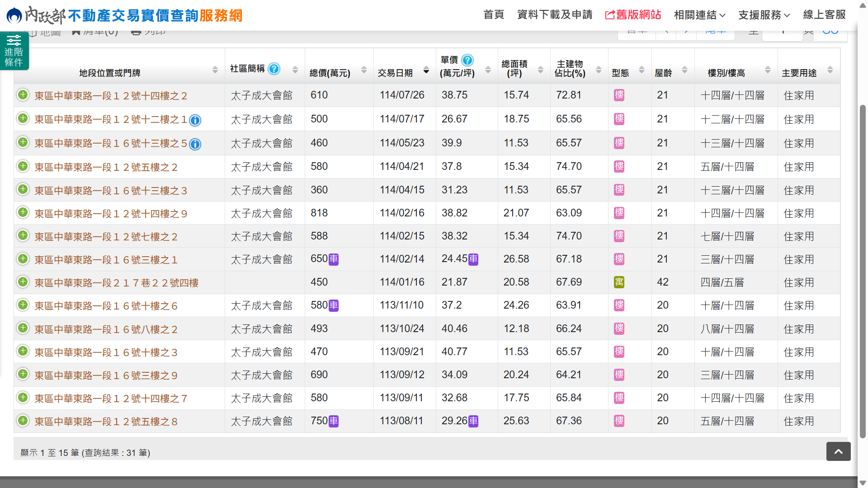Click the scroll-to-top arrow button
Screen dimensions: 868x488
pos(838,451)
